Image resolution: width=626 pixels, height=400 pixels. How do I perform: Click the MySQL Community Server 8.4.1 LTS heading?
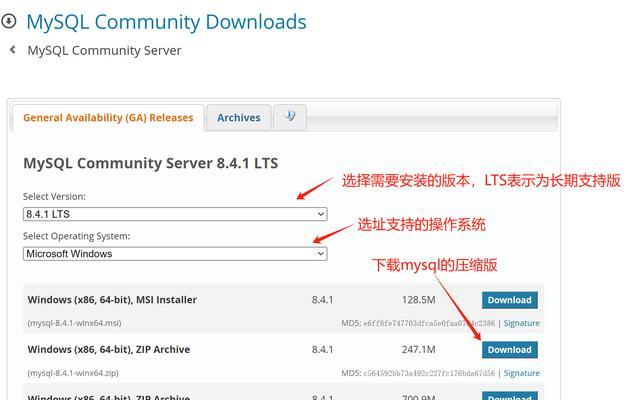[x=151, y=163]
